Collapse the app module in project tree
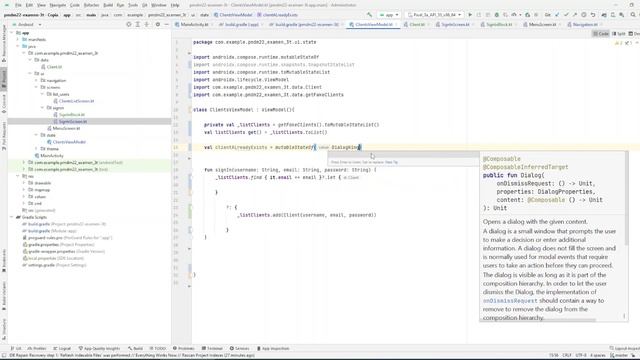Image resolution: width=640 pixels, height=360 pixels. tap(12, 33)
